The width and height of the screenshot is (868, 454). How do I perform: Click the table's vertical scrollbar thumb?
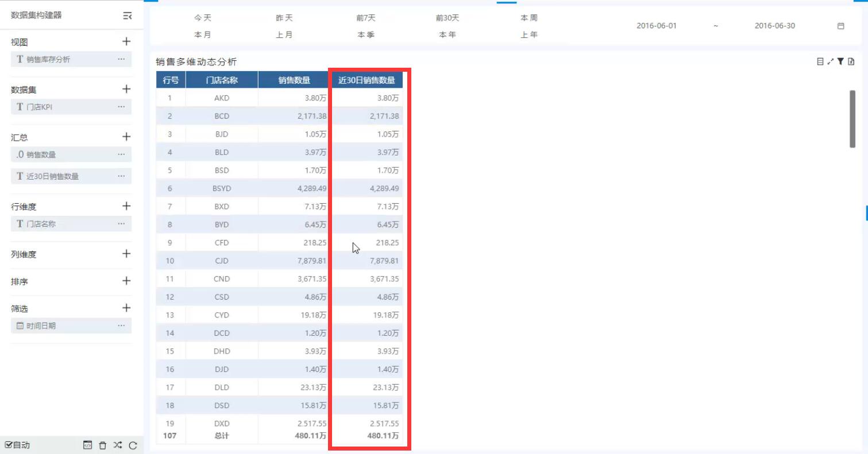(852, 118)
